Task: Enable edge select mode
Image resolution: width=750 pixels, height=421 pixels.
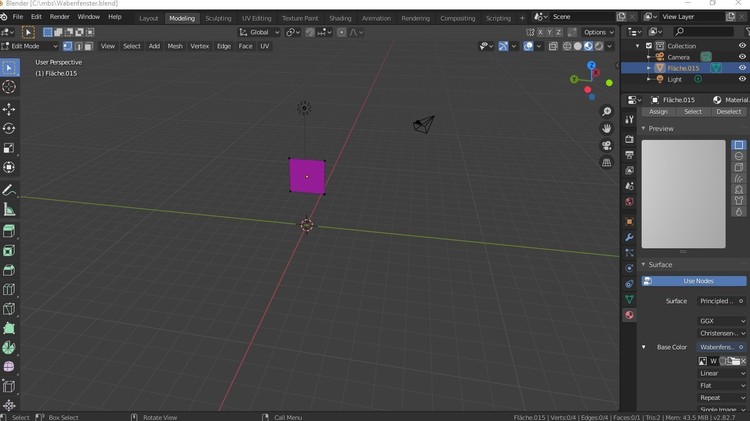Action: (x=78, y=46)
